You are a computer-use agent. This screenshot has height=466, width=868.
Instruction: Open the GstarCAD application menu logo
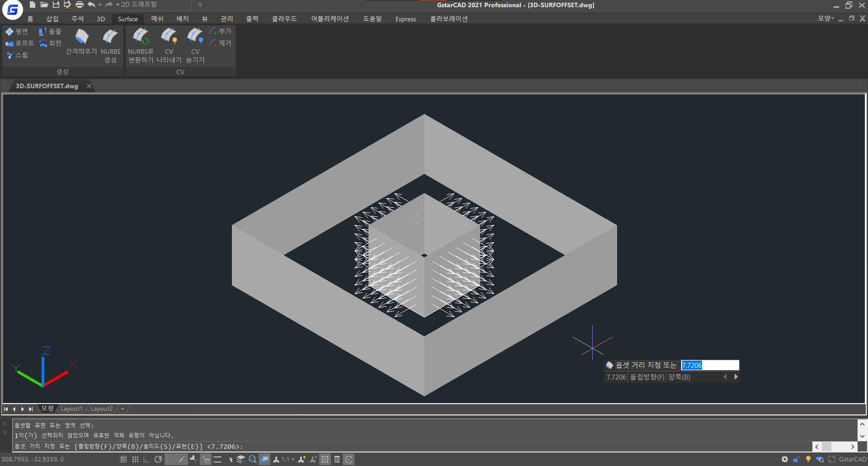click(x=12, y=10)
